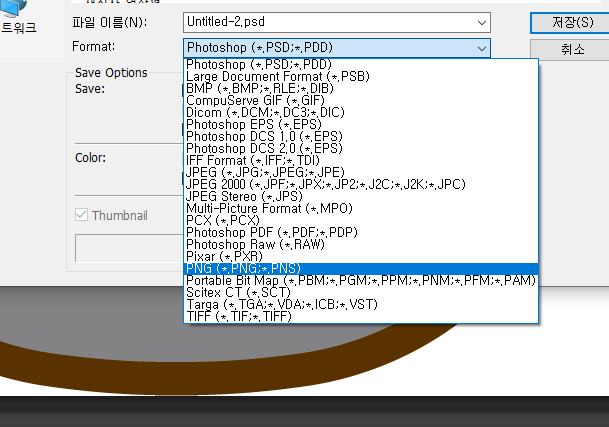Image resolution: width=609 pixels, height=427 pixels.
Task: Select Multi-Picture Format (*.MPO)
Action: (x=361, y=209)
